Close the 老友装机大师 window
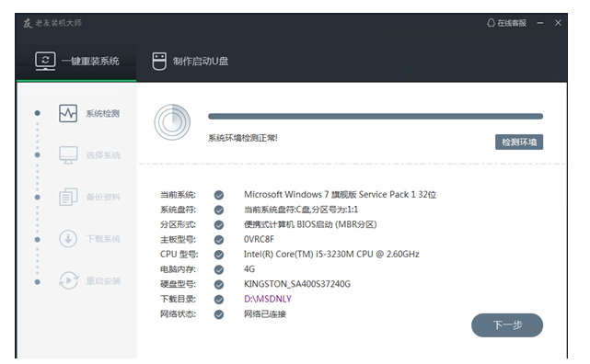This screenshot has height=364, width=590. (x=558, y=23)
